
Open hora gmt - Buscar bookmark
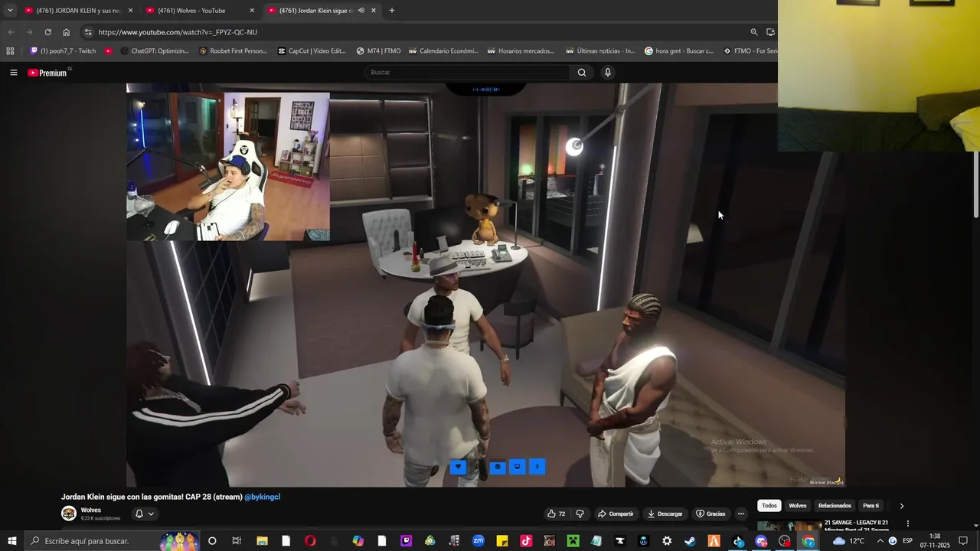coord(679,51)
